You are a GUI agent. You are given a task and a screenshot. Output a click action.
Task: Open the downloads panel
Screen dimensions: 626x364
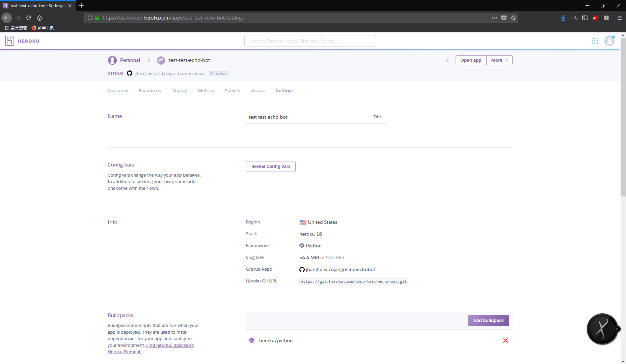tap(563, 18)
